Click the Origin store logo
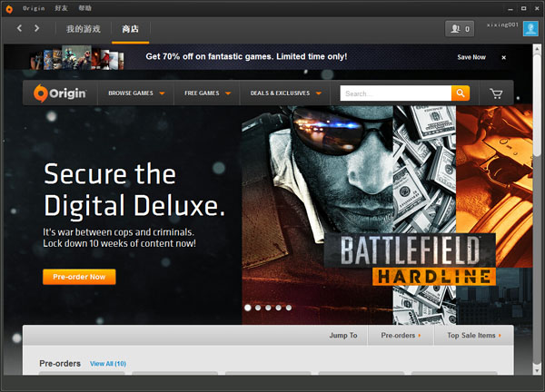 [60, 93]
